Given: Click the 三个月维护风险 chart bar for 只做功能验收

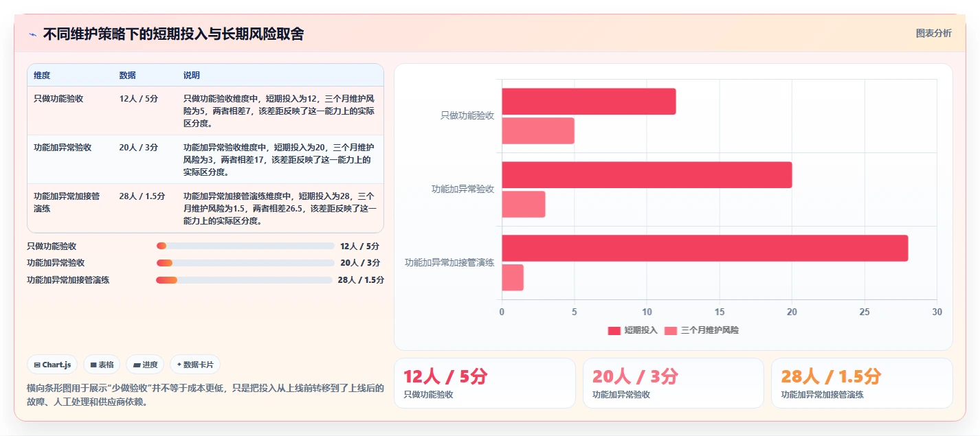Looking at the screenshot, I should pos(538,130).
